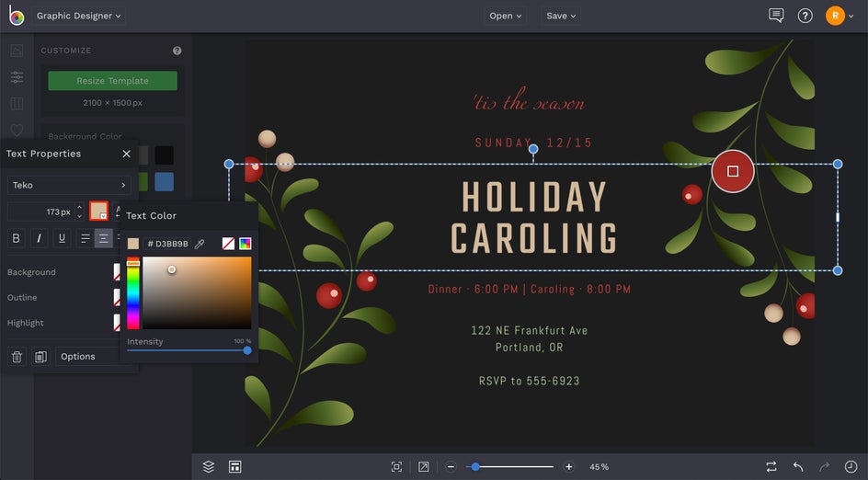The image size is (868, 480).
Task: Align text left
Action: point(86,238)
